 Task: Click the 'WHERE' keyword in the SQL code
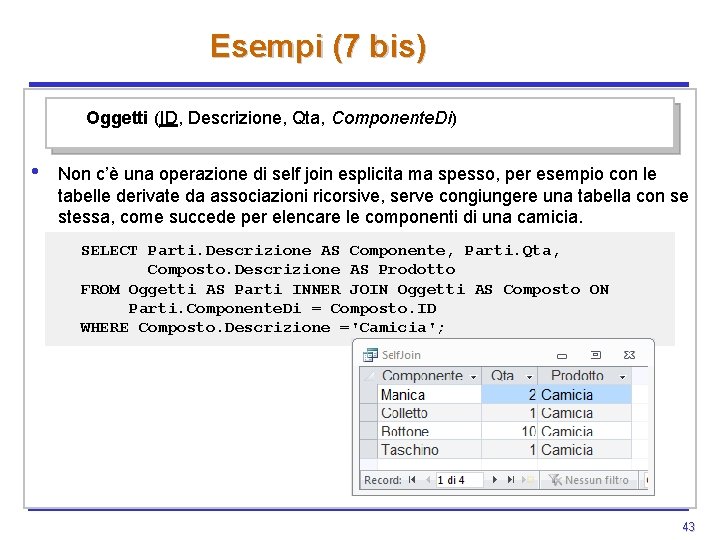104,327
